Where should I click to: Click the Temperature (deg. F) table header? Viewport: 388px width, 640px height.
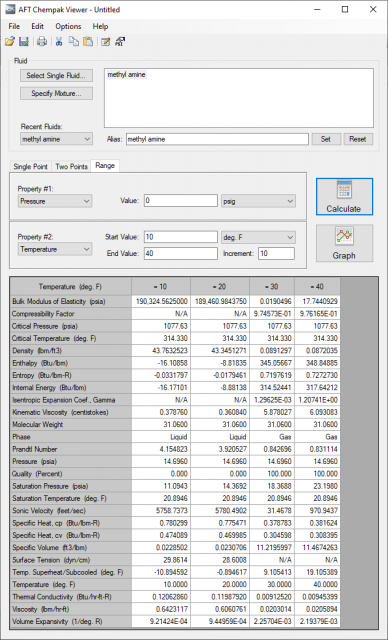tap(70, 287)
